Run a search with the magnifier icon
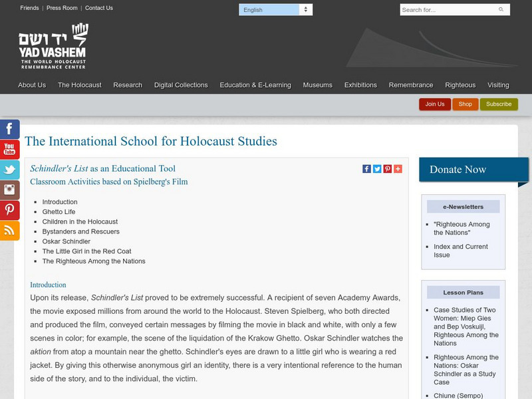This screenshot has height=399, width=532. tap(501, 10)
